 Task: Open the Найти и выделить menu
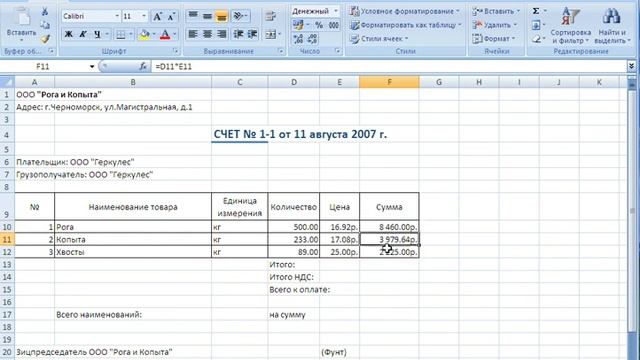tap(612, 25)
